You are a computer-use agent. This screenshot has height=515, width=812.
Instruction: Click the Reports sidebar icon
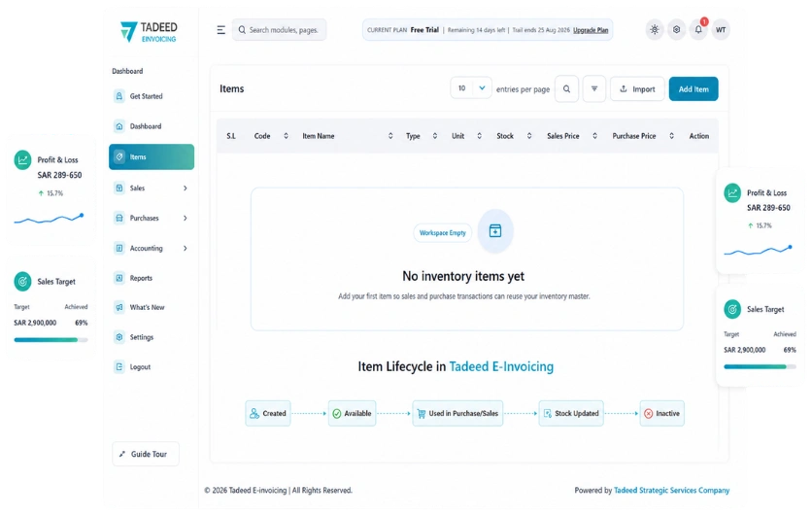119,278
